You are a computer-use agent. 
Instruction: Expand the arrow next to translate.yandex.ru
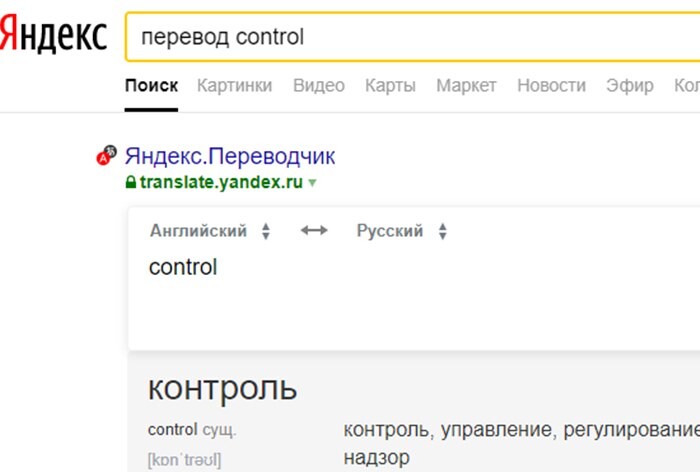pos(313,183)
